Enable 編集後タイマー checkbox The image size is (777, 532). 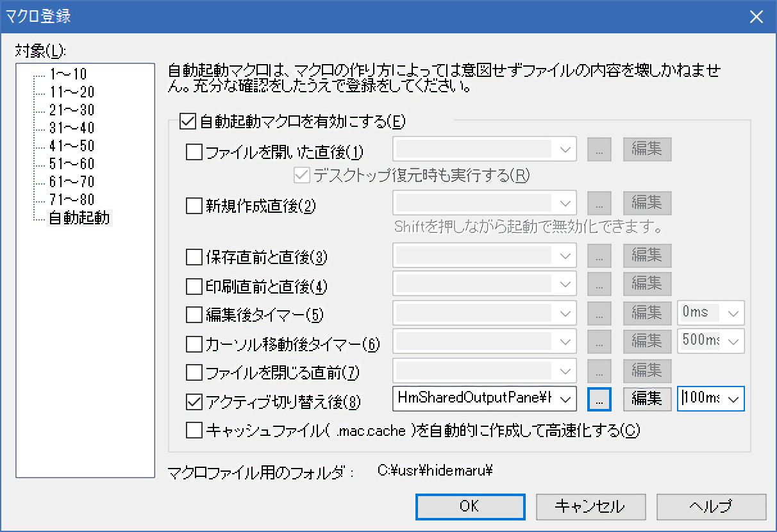point(193,315)
